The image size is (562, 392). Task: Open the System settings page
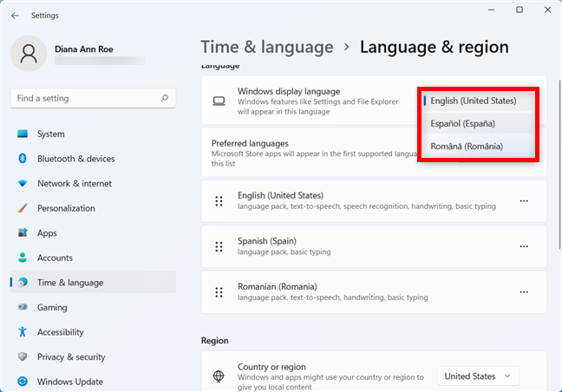coord(50,134)
